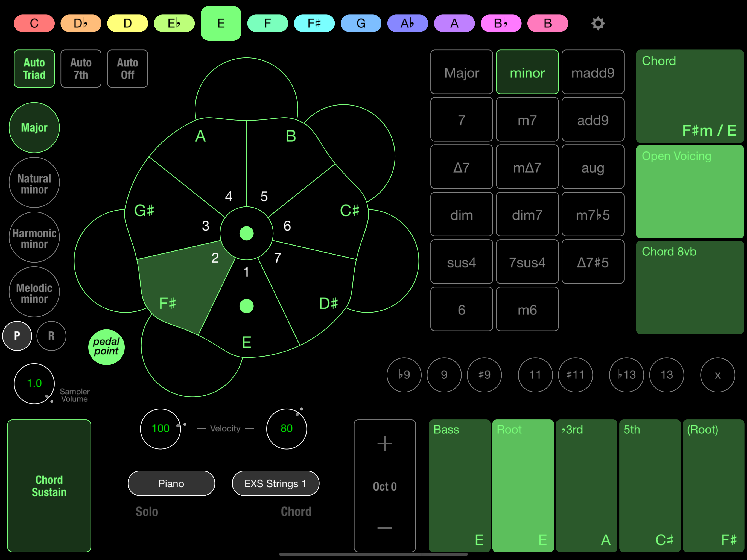Screen dimensions: 747x560
Task: Tap the green pedal point button
Action: click(x=106, y=347)
